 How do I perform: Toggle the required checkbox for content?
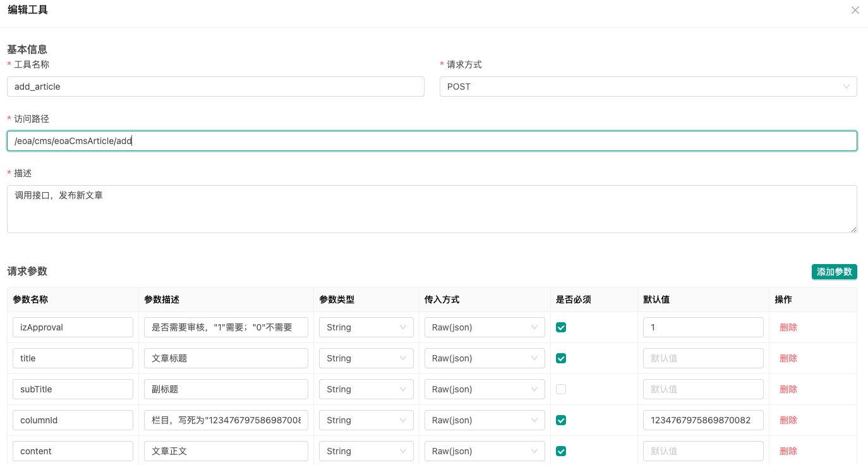click(x=561, y=451)
